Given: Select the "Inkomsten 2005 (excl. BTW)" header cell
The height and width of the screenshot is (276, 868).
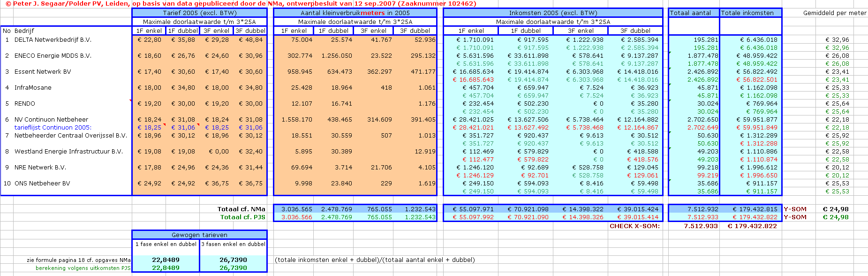Looking at the screenshot, I should pos(553,13).
